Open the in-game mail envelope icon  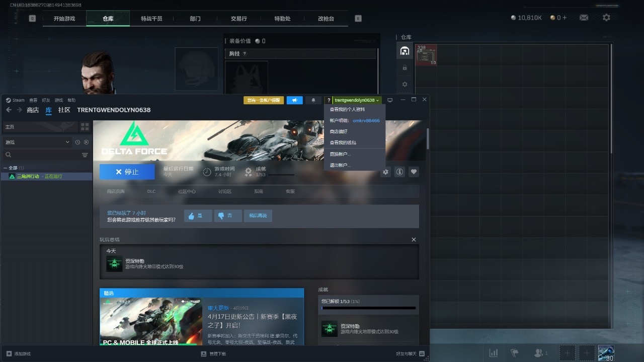click(584, 18)
